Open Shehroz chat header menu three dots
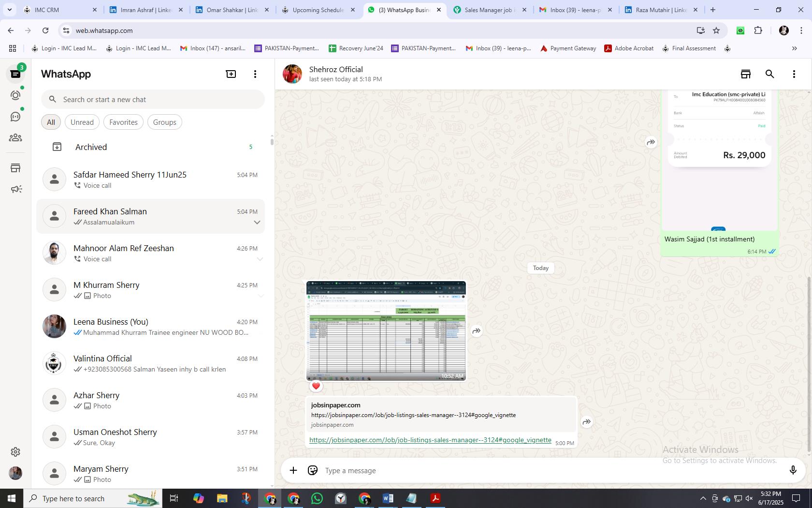The width and height of the screenshot is (812, 508). [x=794, y=74]
